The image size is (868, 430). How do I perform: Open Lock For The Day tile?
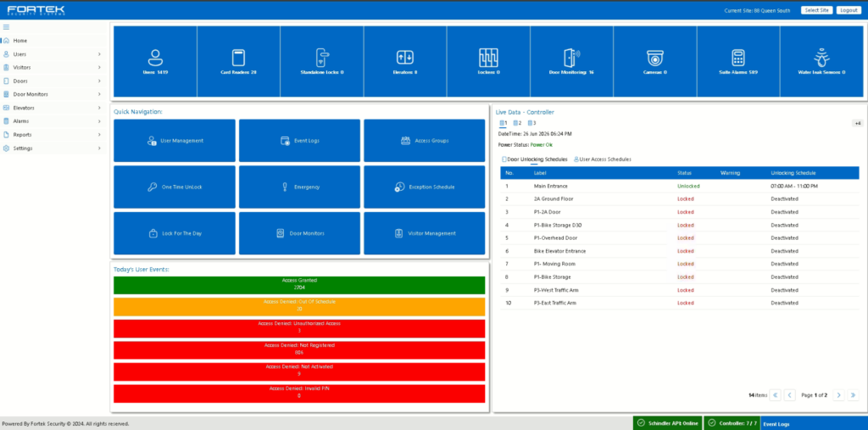tap(175, 233)
